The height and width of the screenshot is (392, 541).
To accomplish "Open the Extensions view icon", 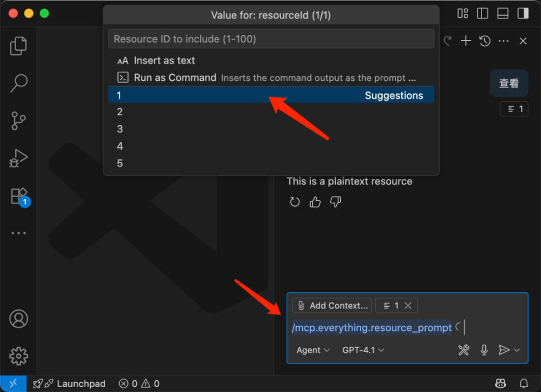I will tap(19, 196).
